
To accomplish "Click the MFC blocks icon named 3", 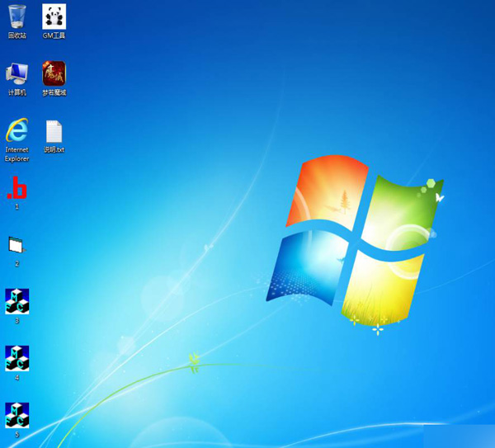I will (x=16, y=301).
